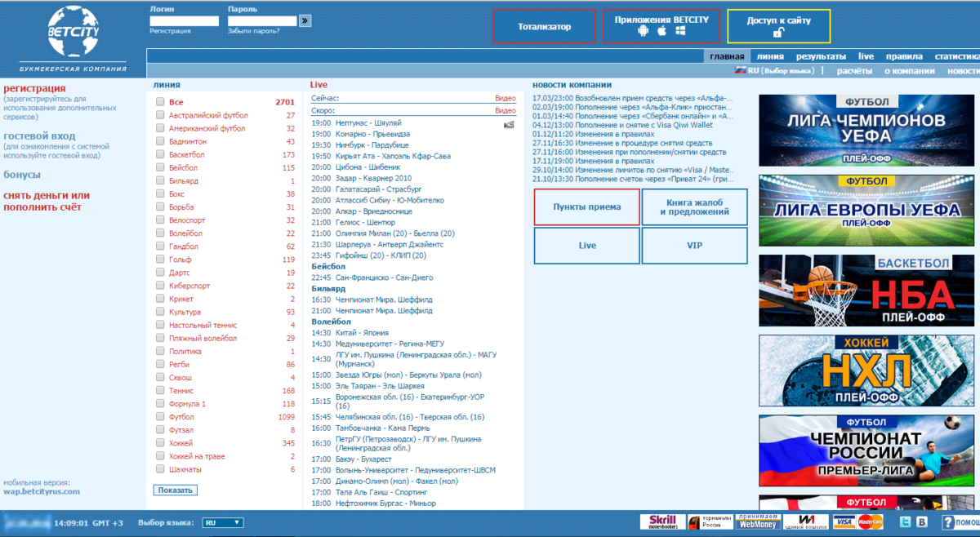The height and width of the screenshot is (537, 980).
Task: Tick the Австралийский футбол checkbox
Action: (160, 115)
